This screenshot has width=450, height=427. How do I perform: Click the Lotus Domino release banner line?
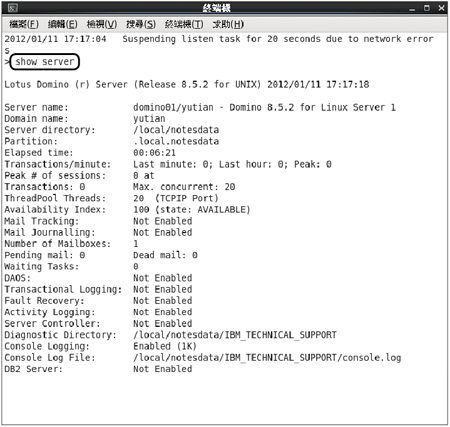click(187, 84)
